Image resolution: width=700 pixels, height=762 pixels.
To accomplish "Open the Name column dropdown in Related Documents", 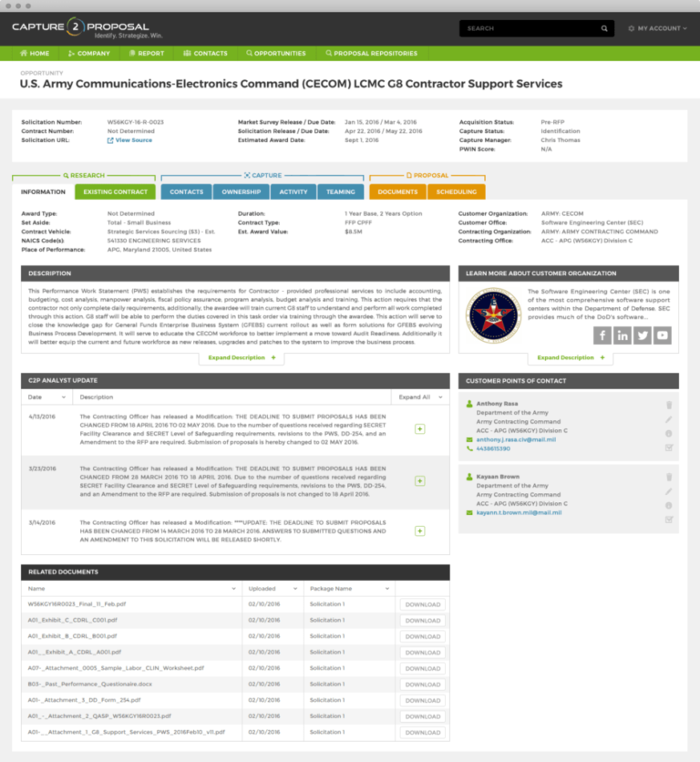I will tap(233, 589).
